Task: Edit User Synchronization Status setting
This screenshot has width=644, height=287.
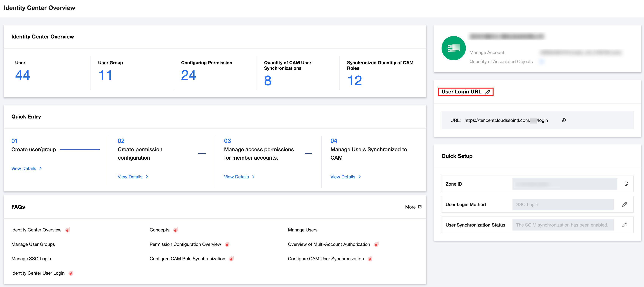Action: [x=624, y=225]
